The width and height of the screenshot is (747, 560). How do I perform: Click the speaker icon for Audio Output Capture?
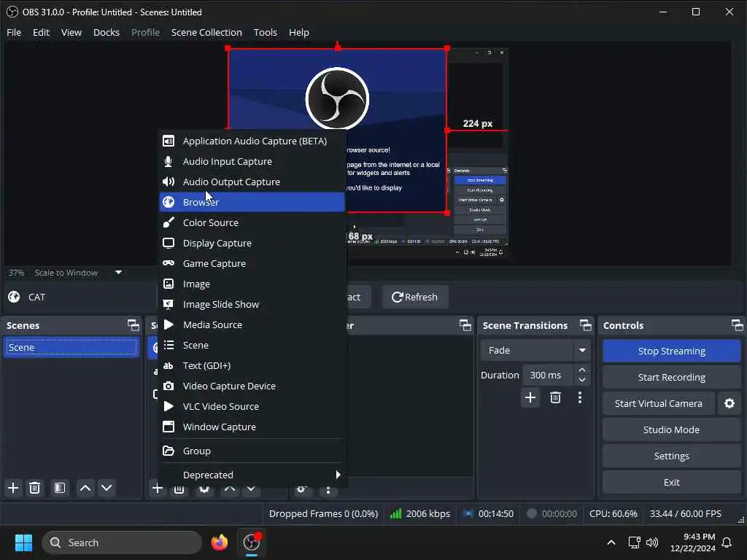pos(169,182)
